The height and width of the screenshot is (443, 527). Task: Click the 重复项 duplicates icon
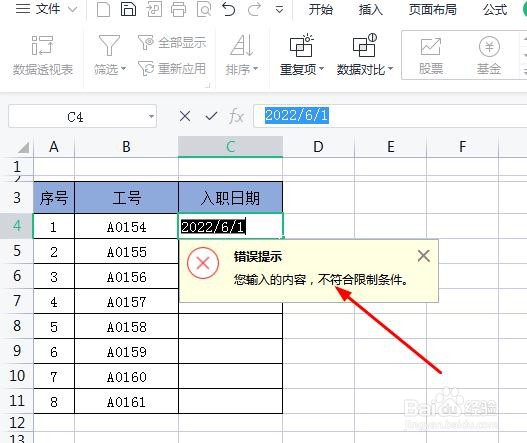(301, 45)
